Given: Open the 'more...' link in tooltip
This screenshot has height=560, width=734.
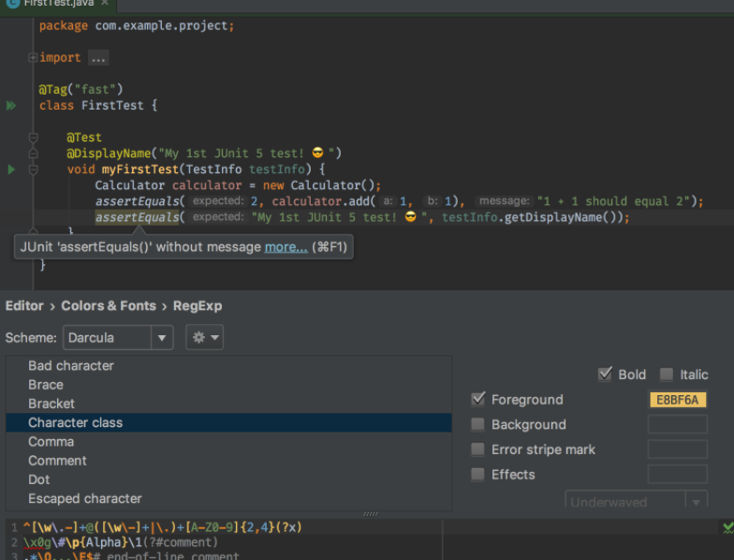Looking at the screenshot, I should point(286,247).
